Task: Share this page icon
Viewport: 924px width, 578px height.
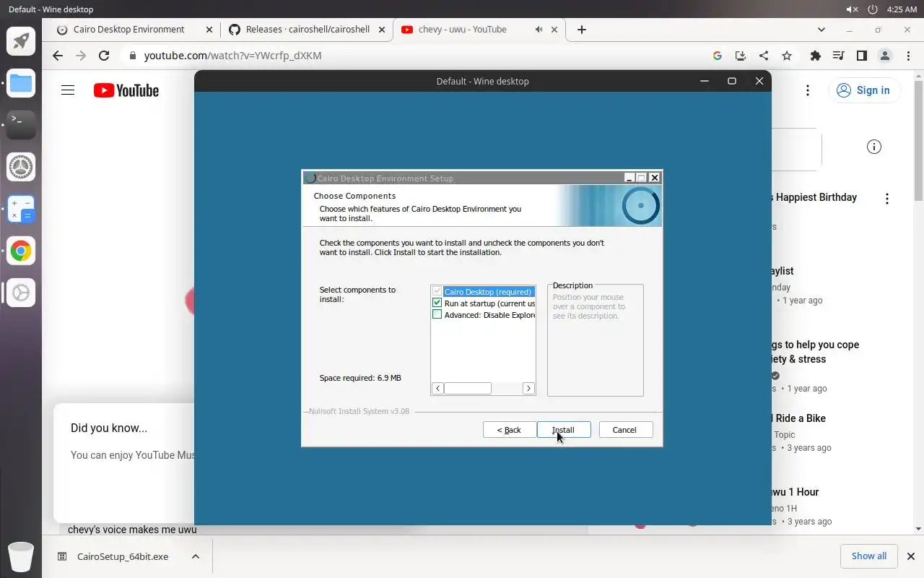Action: pyautogui.click(x=764, y=56)
